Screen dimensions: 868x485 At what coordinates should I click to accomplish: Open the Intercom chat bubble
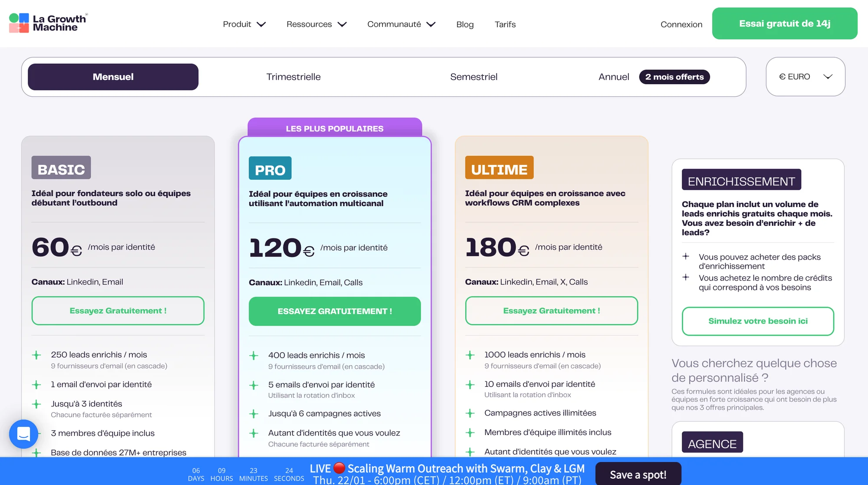23,434
